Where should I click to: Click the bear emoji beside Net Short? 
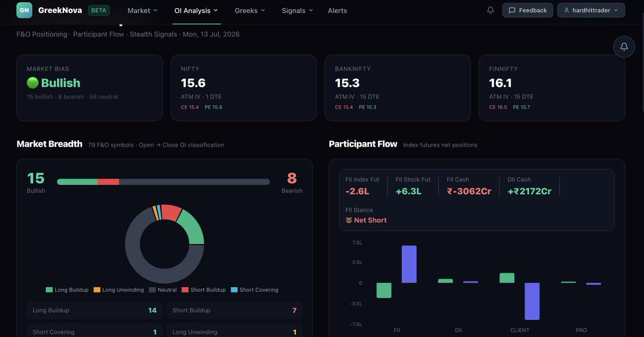349,220
